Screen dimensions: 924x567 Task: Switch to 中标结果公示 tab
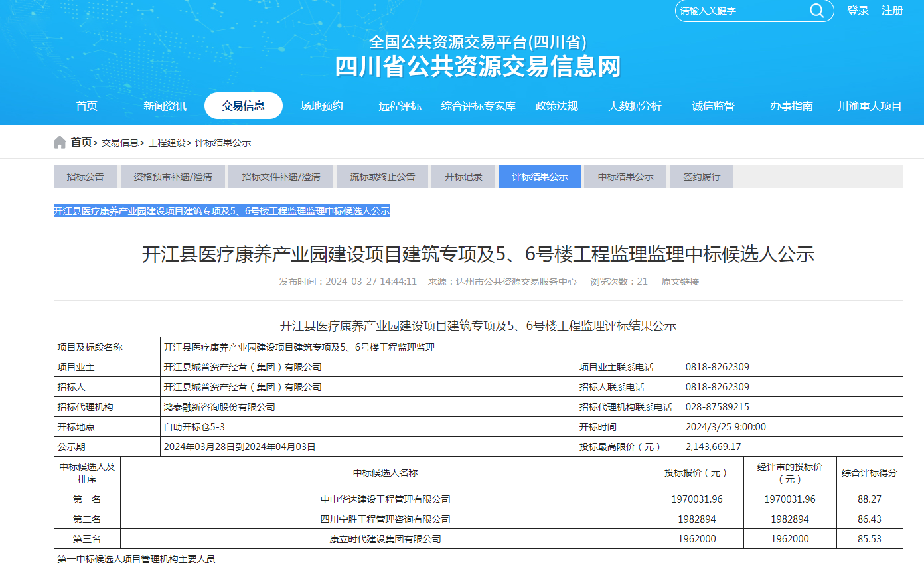click(625, 177)
